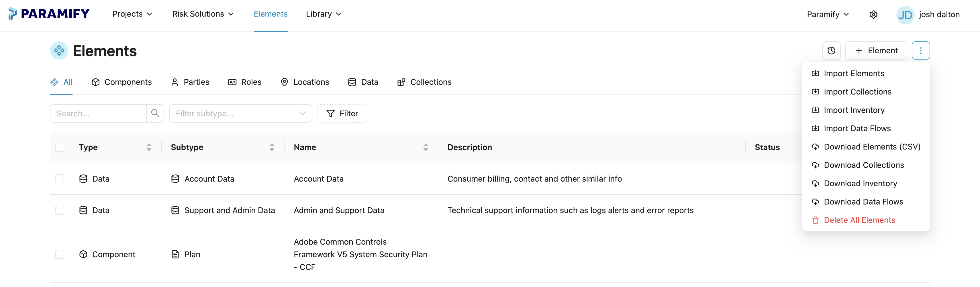The width and height of the screenshot is (980, 287).
Task: Click the Import Elements icon
Action: coord(816,73)
